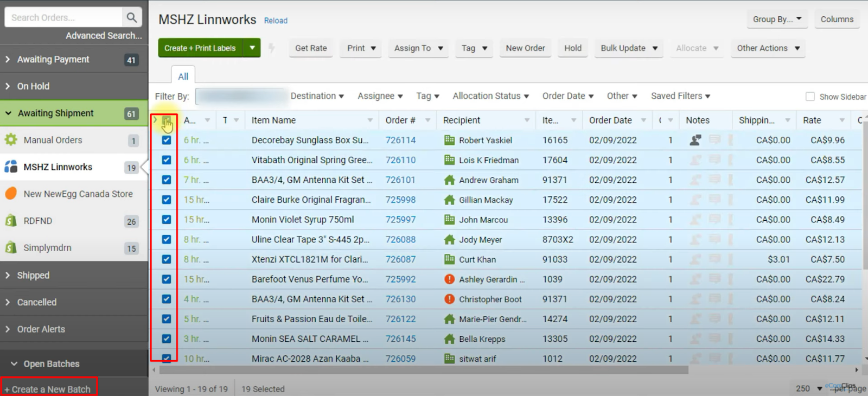This screenshot has width=868, height=396.
Task: Open the Saved Filters dropdown
Action: coord(681,96)
